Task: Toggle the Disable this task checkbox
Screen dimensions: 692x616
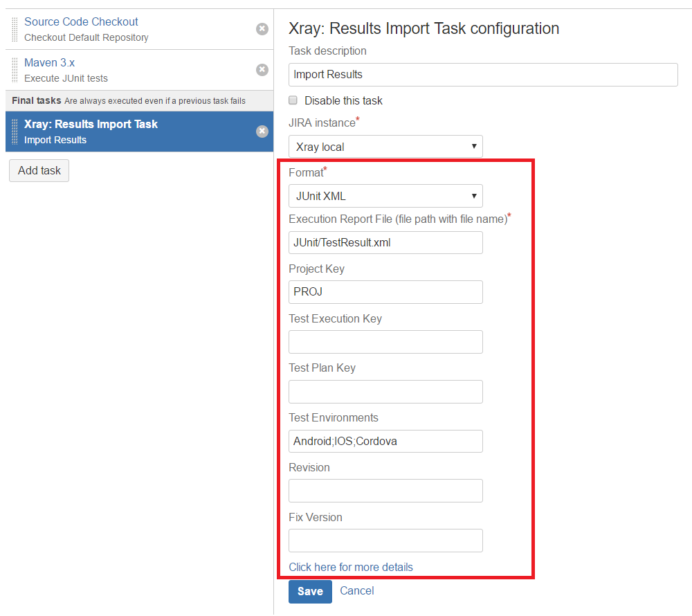Action: 293,100
